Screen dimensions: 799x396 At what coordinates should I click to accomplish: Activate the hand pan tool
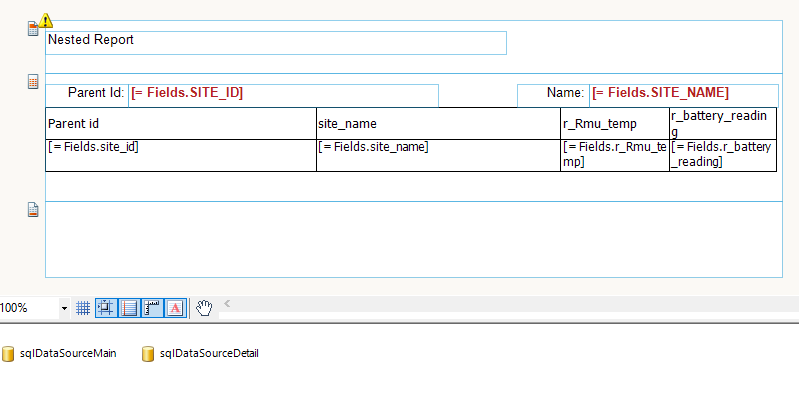click(204, 308)
